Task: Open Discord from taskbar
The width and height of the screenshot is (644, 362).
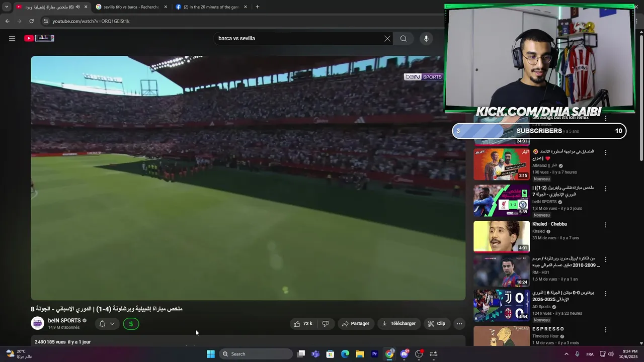Action: (x=404, y=354)
